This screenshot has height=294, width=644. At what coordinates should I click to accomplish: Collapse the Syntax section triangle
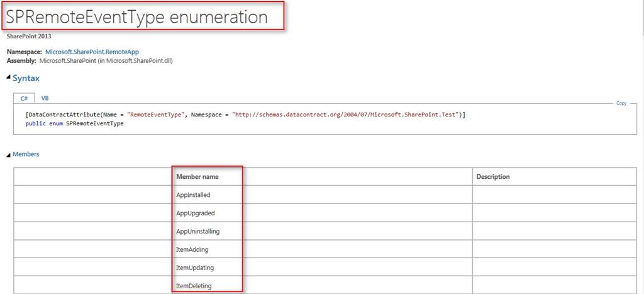[x=8, y=78]
